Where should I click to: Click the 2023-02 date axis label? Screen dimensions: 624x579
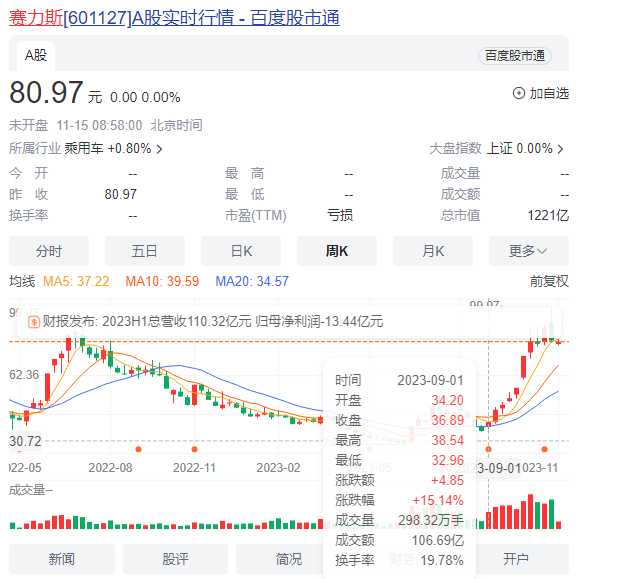click(x=278, y=468)
